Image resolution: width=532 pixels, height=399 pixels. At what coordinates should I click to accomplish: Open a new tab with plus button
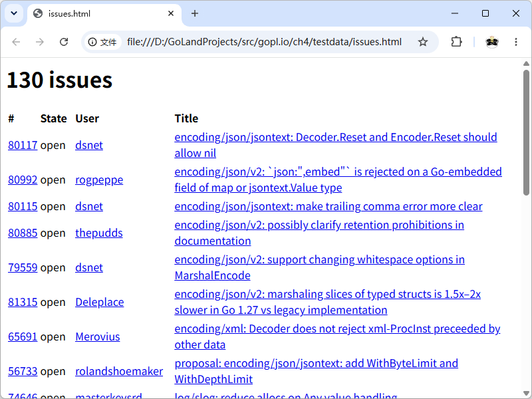[195, 13]
